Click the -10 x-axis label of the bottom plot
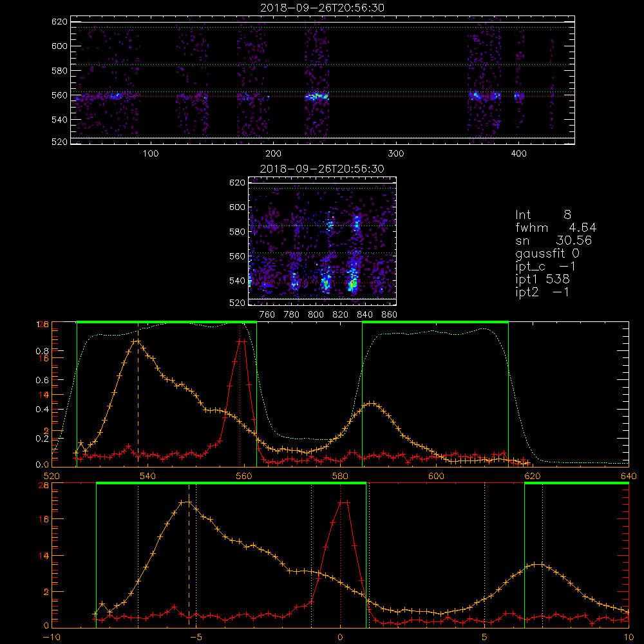This screenshot has width=644, height=644. pyautogui.click(x=52, y=637)
